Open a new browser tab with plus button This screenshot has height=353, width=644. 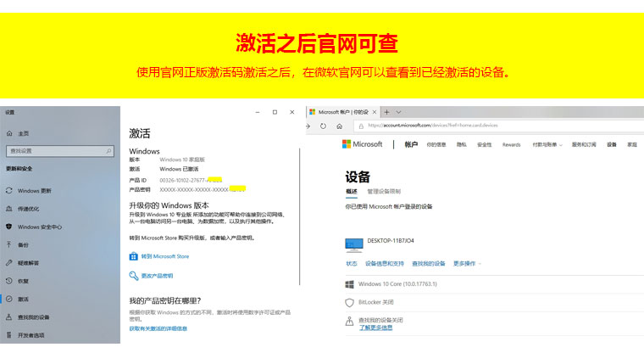point(386,112)
